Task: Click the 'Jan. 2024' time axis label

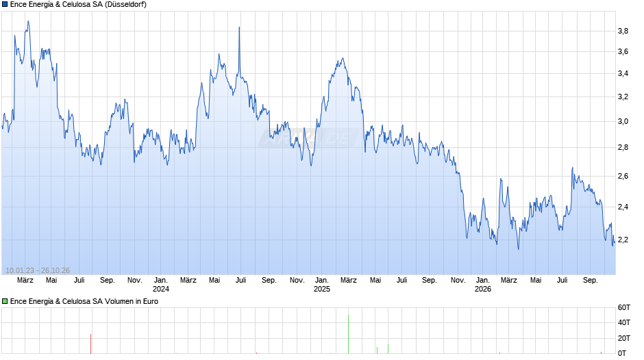Action: coord(160,285)
